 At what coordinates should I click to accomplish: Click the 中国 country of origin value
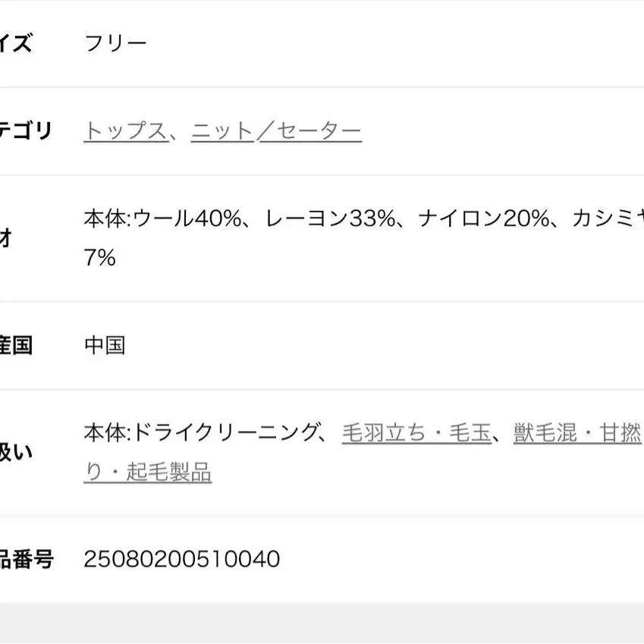pos(105,346)
